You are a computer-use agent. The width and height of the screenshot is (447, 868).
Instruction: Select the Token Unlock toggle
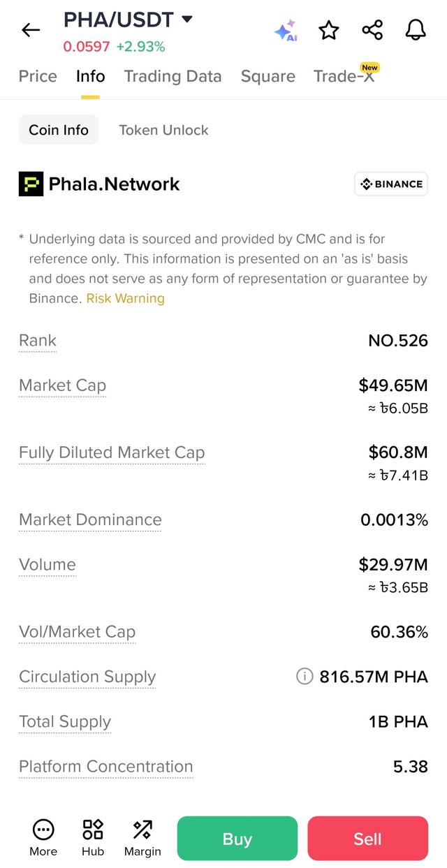(x=163, y=130)
